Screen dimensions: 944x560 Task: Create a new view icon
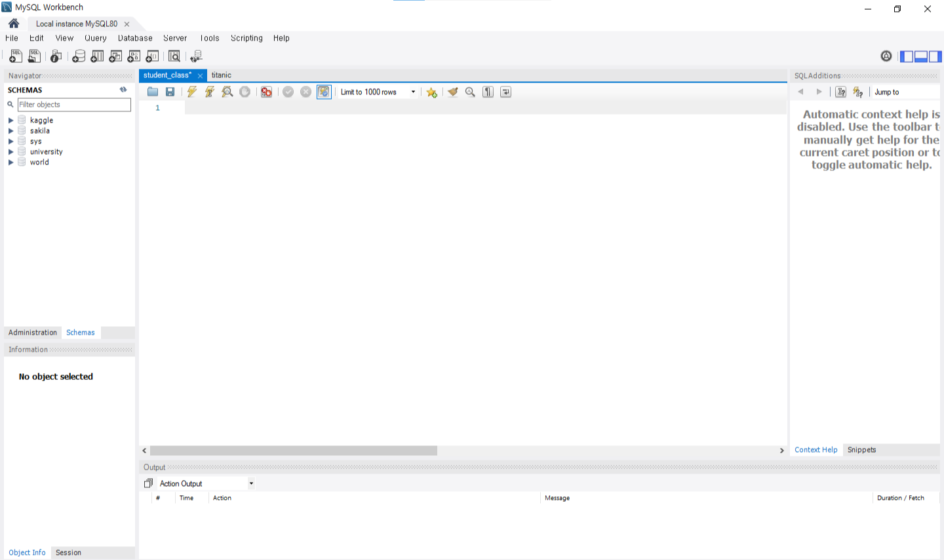pyautogui.click(x=115, y=56)
